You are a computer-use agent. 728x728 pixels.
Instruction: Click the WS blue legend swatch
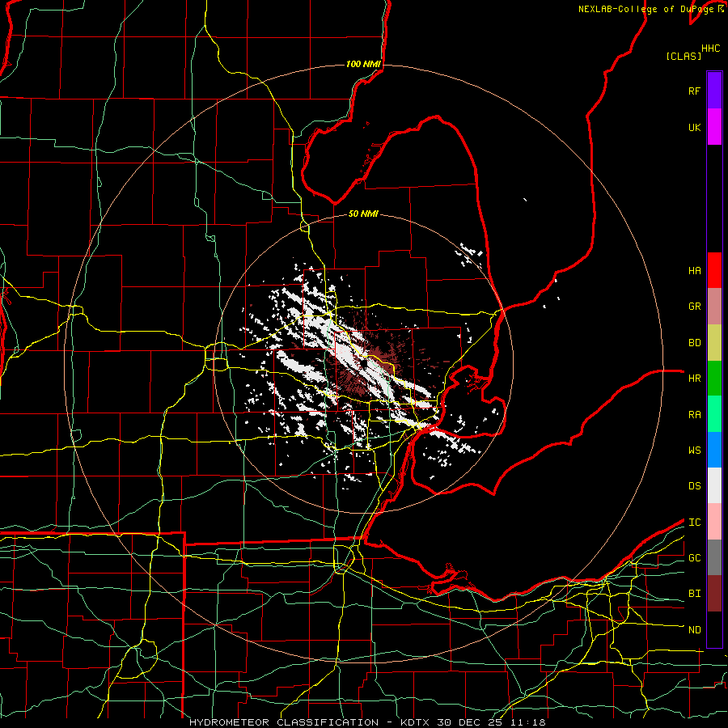point(714,450)
